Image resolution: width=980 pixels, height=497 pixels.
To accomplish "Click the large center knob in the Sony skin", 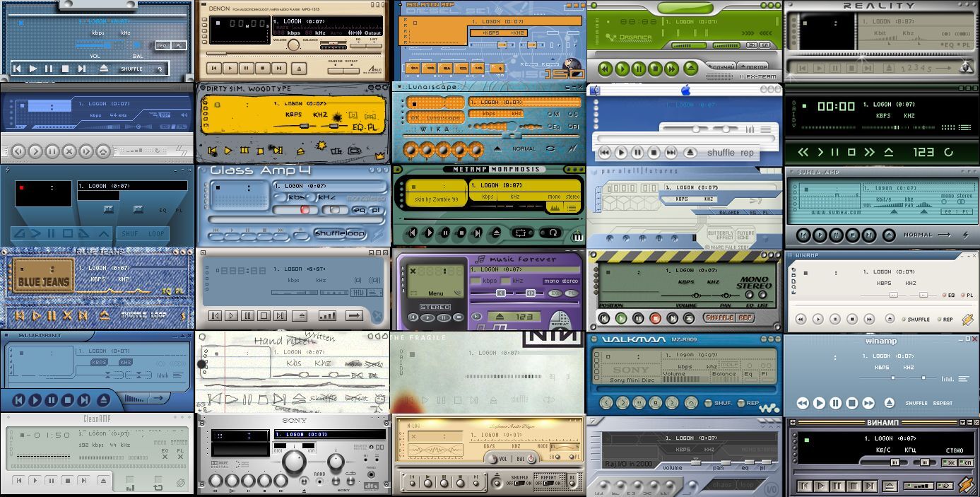I will point(293,461).
